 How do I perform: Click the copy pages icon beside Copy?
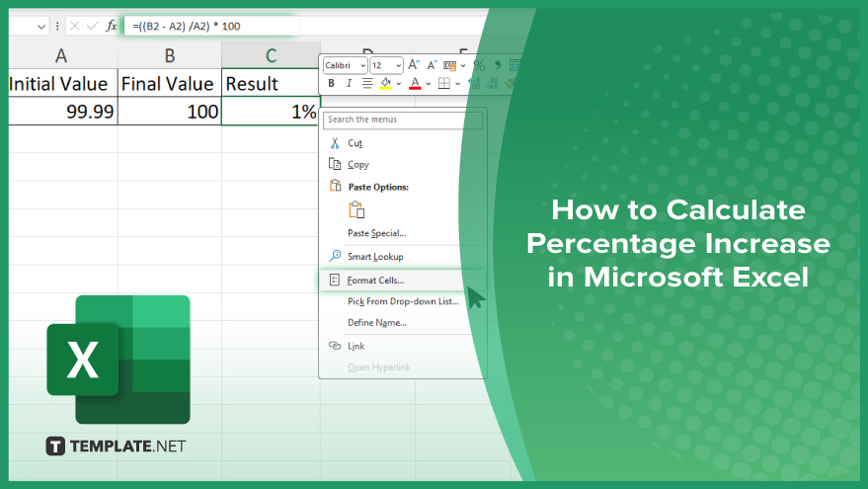pos(335,164)
